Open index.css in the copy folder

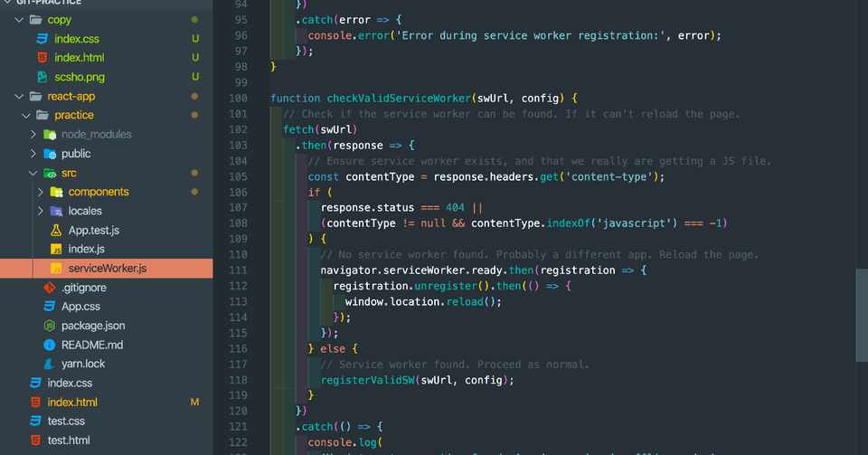[76, 39]
